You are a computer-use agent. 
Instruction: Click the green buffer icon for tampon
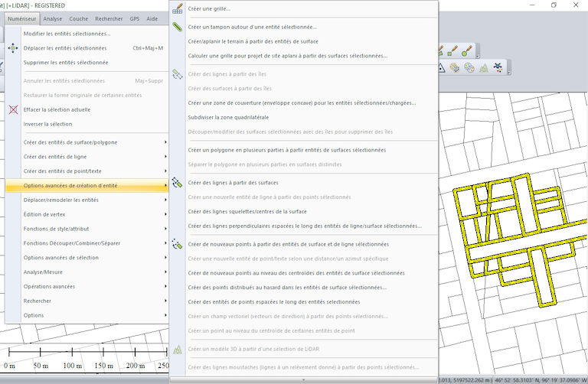[178, 27]
